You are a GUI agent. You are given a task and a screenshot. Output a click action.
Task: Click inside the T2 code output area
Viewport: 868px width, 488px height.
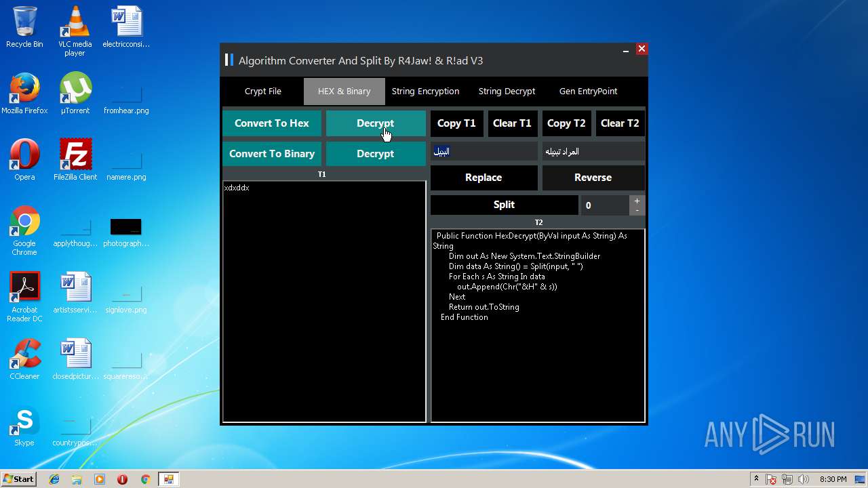(538, 325)
